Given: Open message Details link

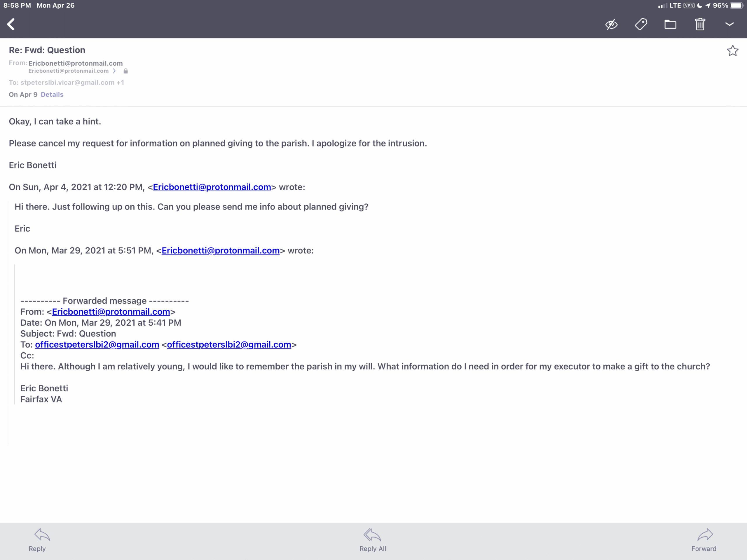Looking at the screenshot, I should 52,95.
